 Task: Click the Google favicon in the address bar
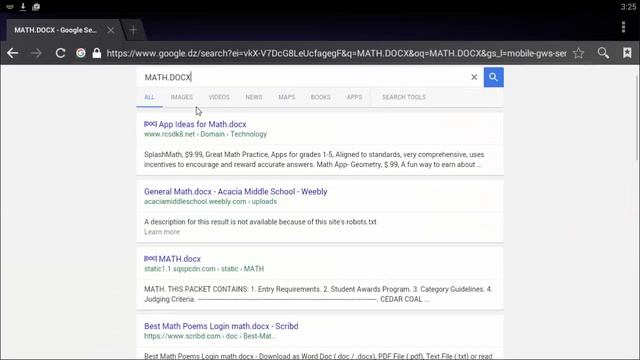pyautogui.click(x=81, y=53)
